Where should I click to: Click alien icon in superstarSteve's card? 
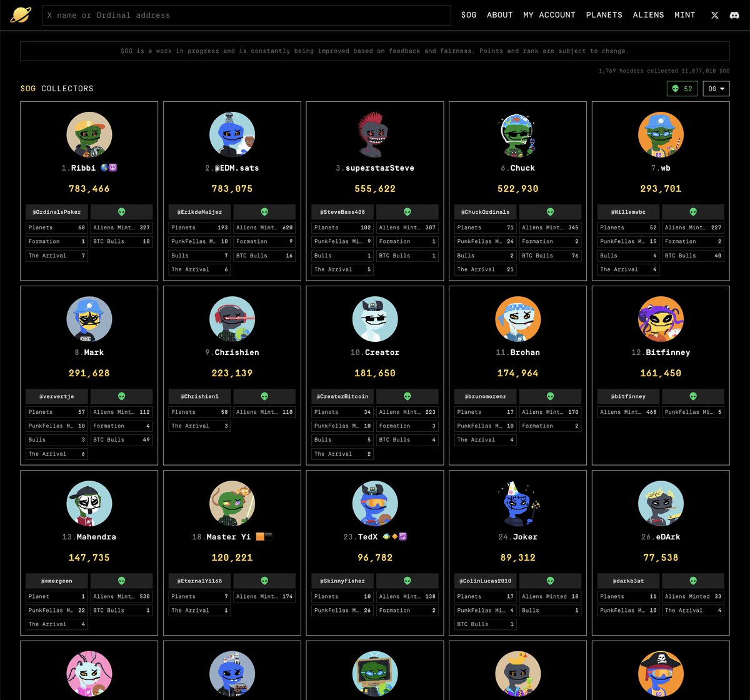click(x=407, y=212)
